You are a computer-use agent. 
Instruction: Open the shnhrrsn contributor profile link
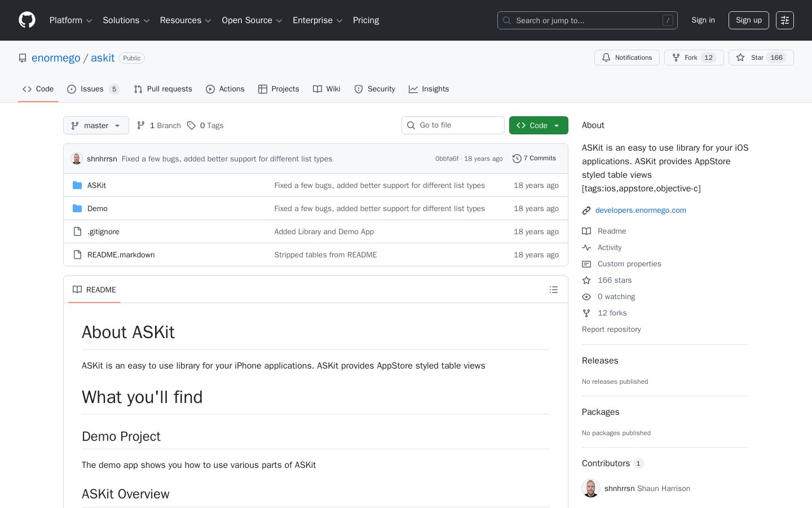click(619, 489)
